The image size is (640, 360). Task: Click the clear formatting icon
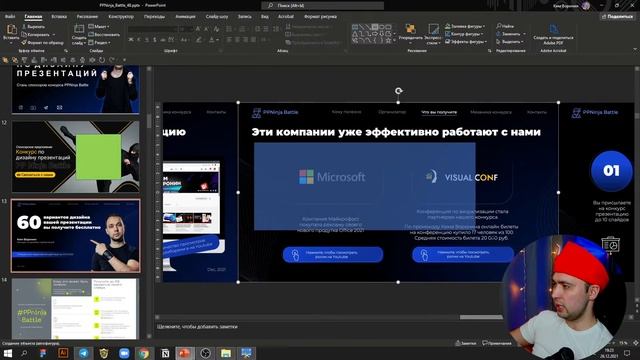[216, 29]
